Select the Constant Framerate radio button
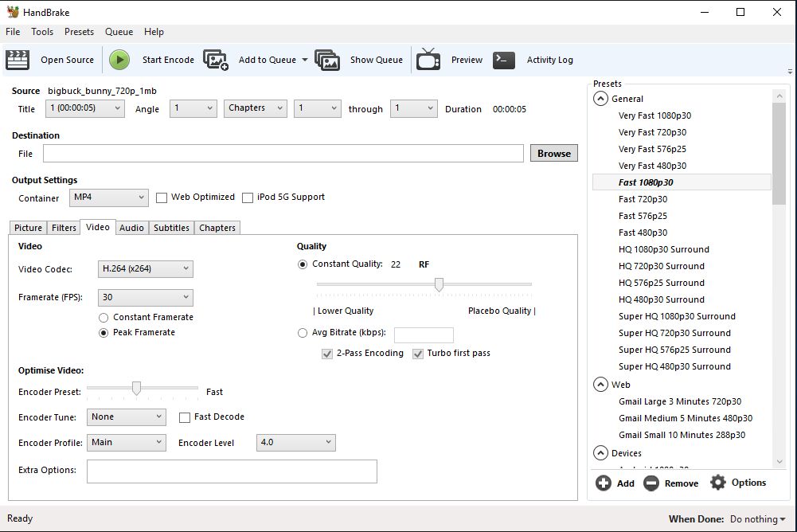Screen dimensions: 797x532 click(x=104, y=318)
